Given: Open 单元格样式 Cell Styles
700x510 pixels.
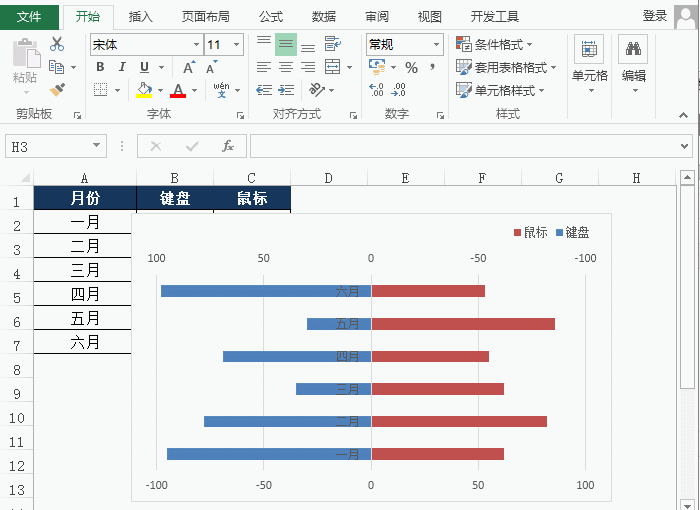Looking at the screenshot, I should [500, 90].
